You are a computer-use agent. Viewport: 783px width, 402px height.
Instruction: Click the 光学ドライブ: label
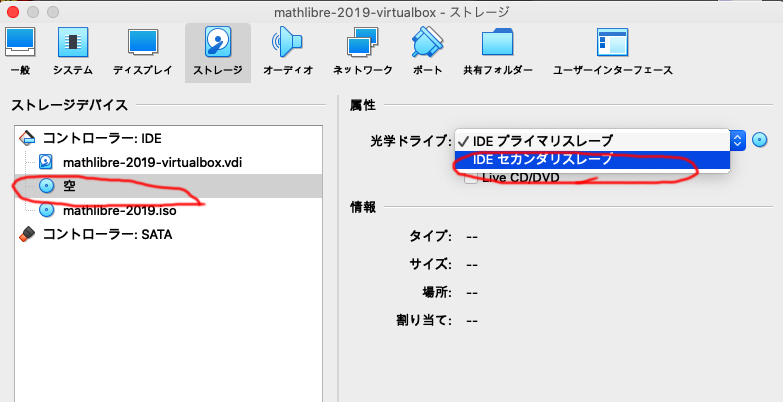click(x=410, y=141)
